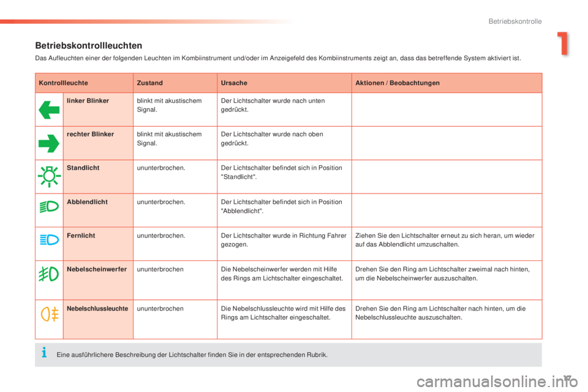Click the 'linker Blinker' label
Viewport: 588px width, 392px height.
pyautogui.click(x=88, y=100)
